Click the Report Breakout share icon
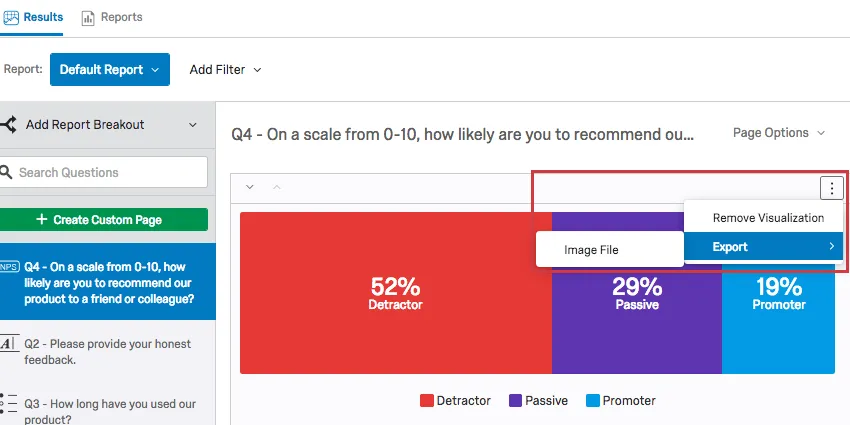The height and width of the screenshot is (425, 850). click(9, 125)
